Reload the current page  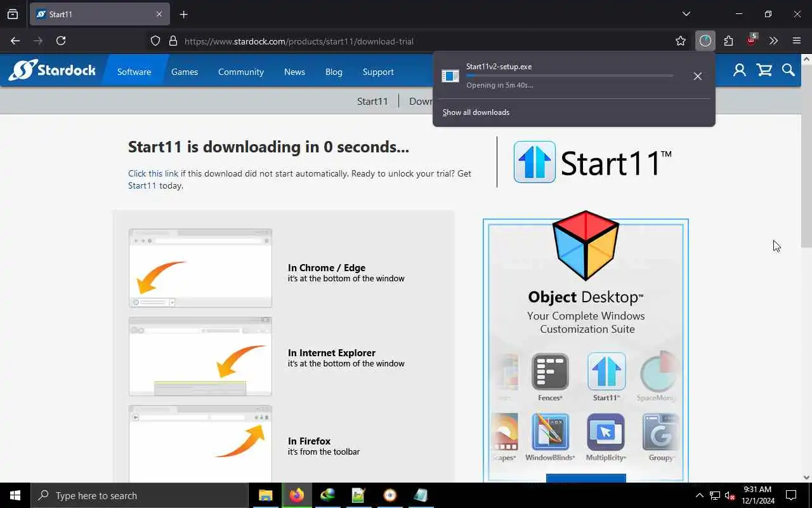(x=61, y=41)
